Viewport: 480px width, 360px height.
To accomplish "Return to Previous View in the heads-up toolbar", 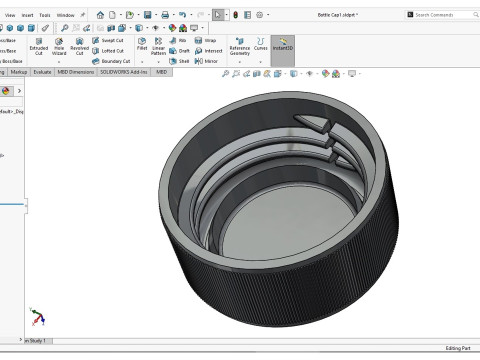I will (x=246, y=74).
